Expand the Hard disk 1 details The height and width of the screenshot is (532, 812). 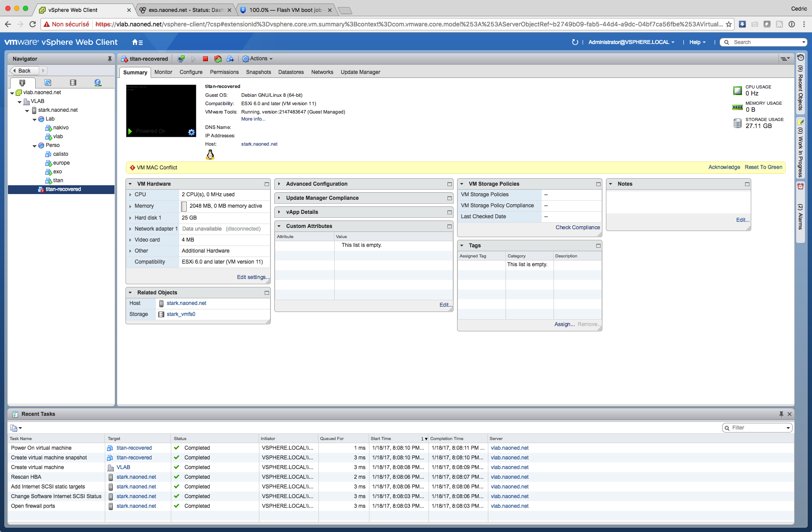(x=130, y=218)
